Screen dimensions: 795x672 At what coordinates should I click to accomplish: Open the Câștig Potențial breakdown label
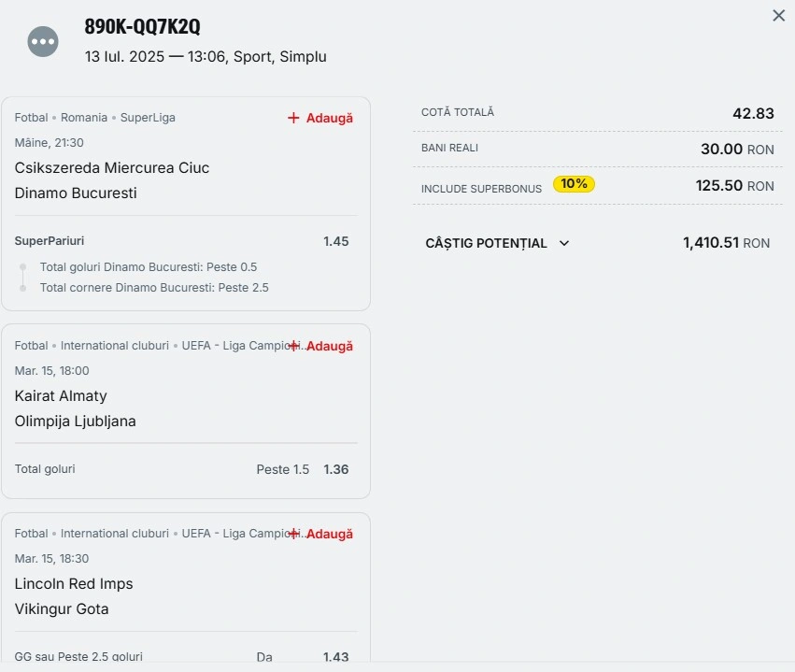(486, 243)
